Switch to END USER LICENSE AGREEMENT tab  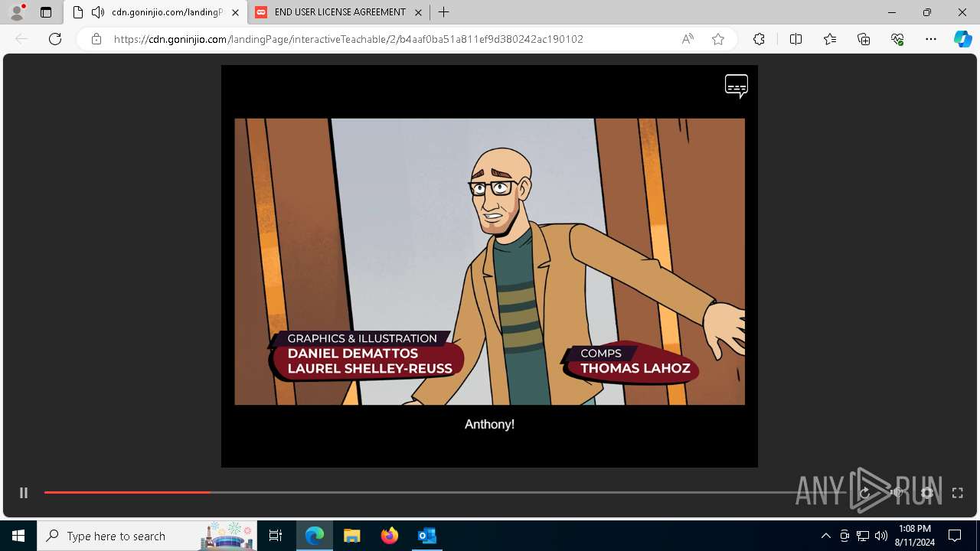click(x=339, y=12)
